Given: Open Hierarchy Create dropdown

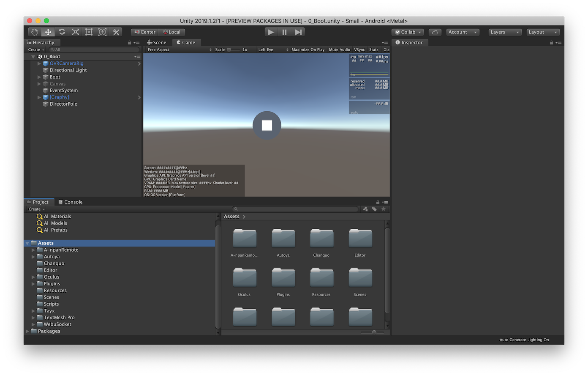Looking at the screenshot, I should point(36,50).
